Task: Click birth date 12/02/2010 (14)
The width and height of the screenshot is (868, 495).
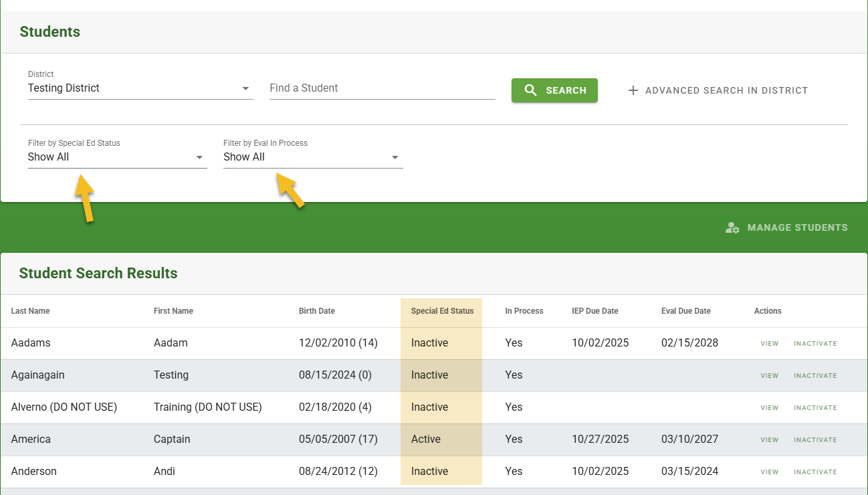Action: [338, 343]
